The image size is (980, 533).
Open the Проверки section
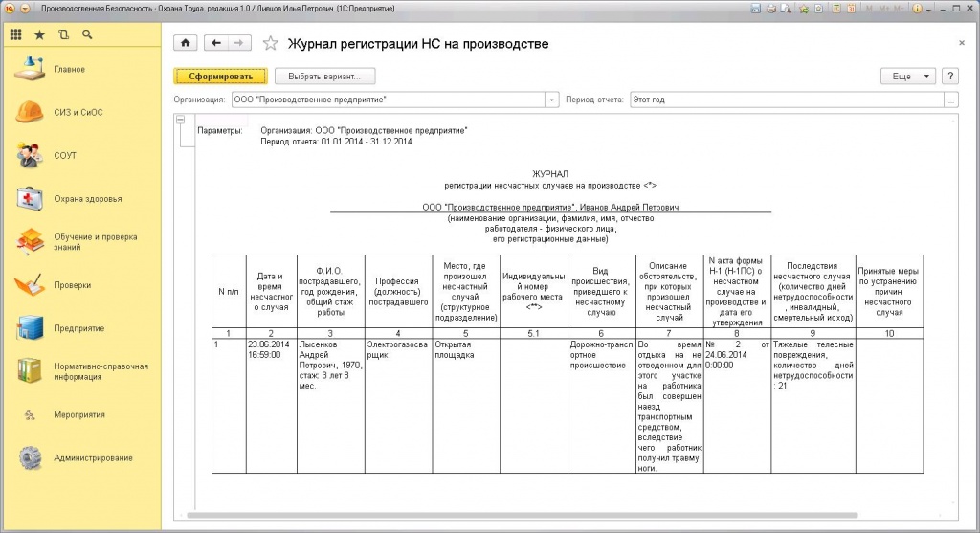pos(80,285)
